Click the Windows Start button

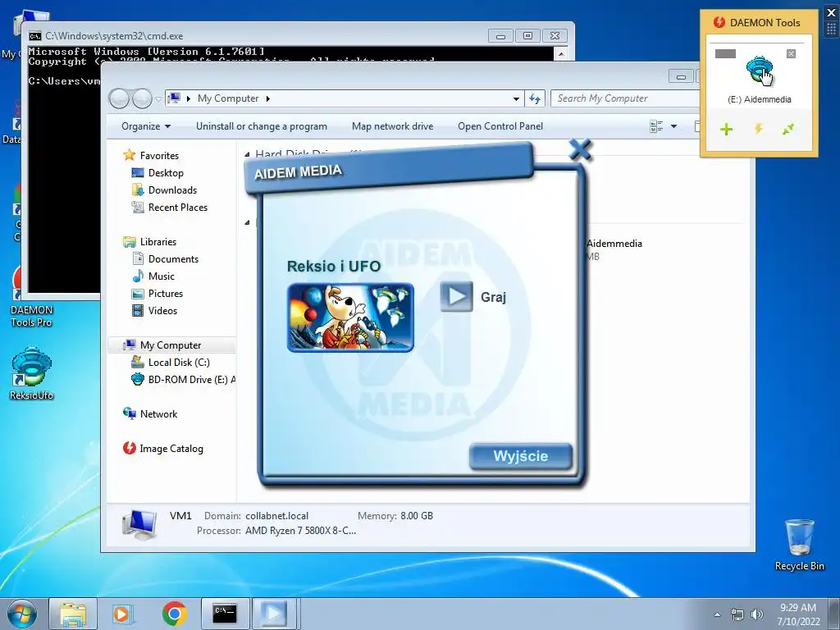click(x=22, y=614)
